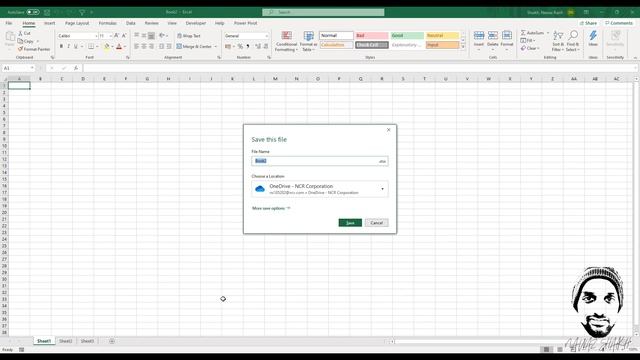The image size is (640, 360).
Task: Switch to the Power Pivot tab
Action: [x=245, y=23]
